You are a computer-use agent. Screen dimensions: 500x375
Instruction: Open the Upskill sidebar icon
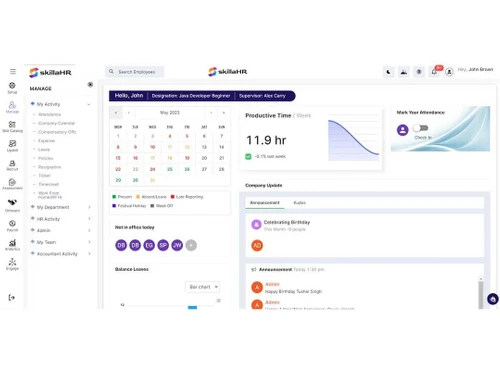click(x=12, y=144)
